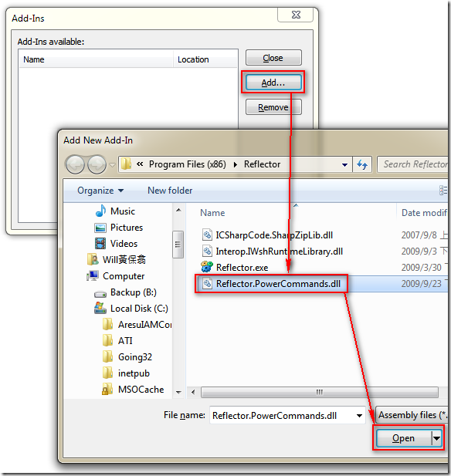The height and width of the screenshot is (476, 451).
Task: Expand the arrow between Program Files and Reflector
Action: point(236,164)
